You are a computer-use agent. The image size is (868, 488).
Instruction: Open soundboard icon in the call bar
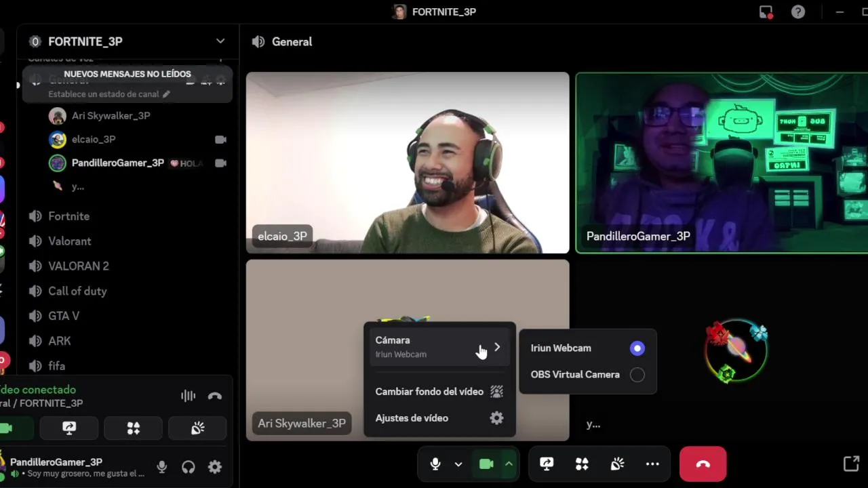click(617, 464)
